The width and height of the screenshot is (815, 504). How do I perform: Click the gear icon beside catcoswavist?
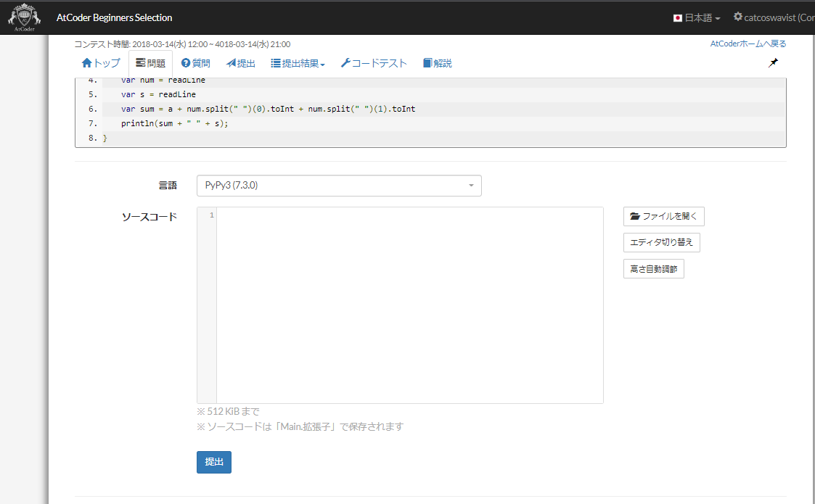click(x=737, y=17)
